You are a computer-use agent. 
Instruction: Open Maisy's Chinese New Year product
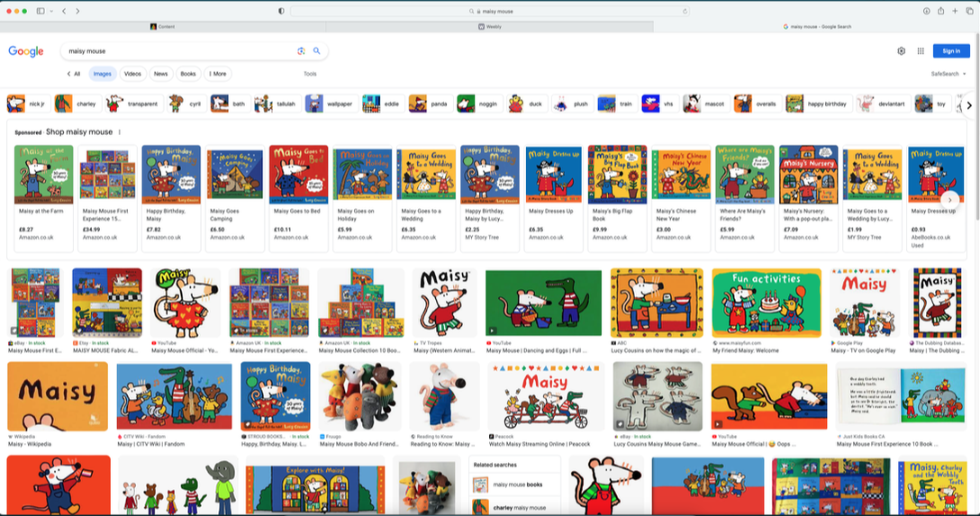click(681, 198)
